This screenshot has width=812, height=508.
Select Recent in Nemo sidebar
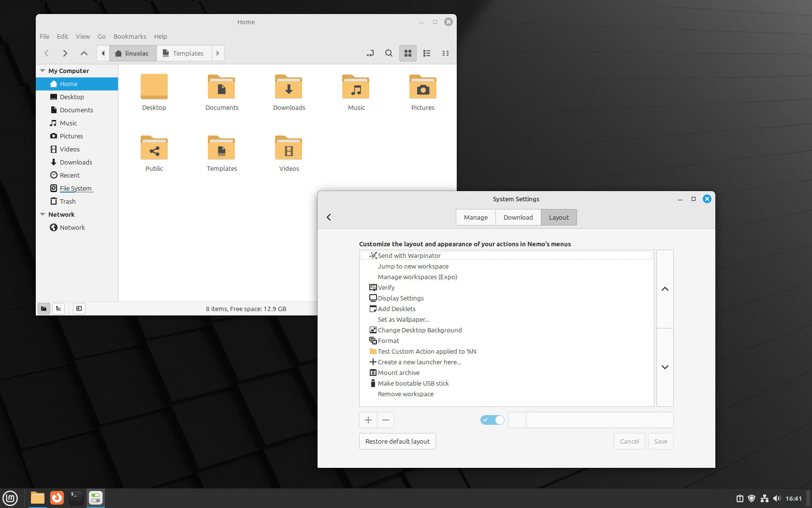click(x=77, y=175)
